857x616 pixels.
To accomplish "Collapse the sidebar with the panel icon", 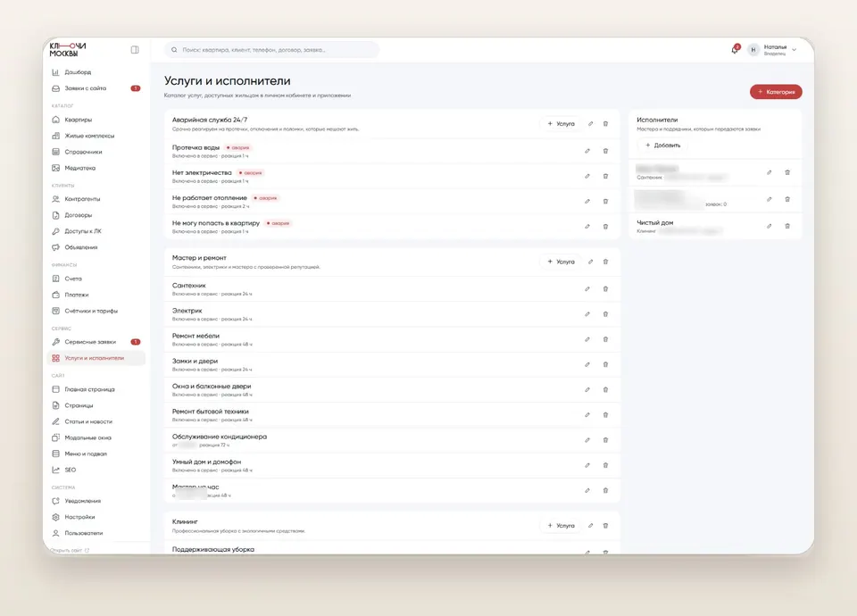I will [135, 50].
